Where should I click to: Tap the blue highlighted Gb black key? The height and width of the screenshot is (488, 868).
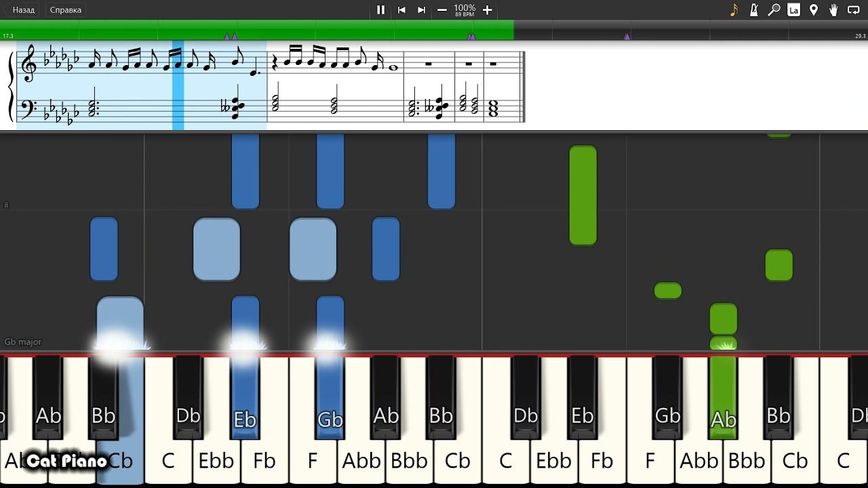coord(330,396)
